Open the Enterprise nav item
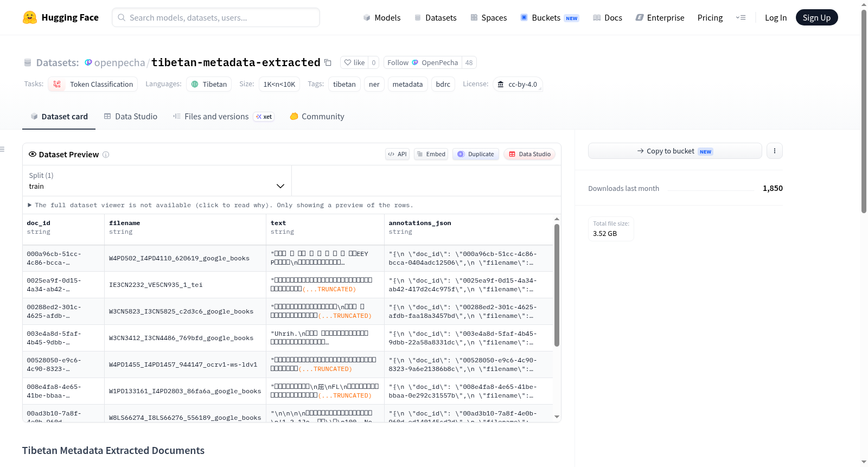The height and width of the screenshot is (467, 868). click(x=660, y=17)
